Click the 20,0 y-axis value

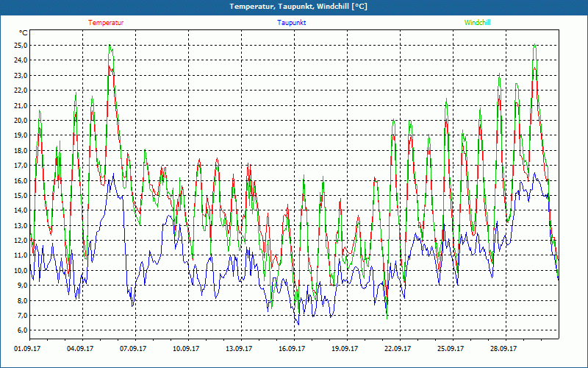pos(21,121)
